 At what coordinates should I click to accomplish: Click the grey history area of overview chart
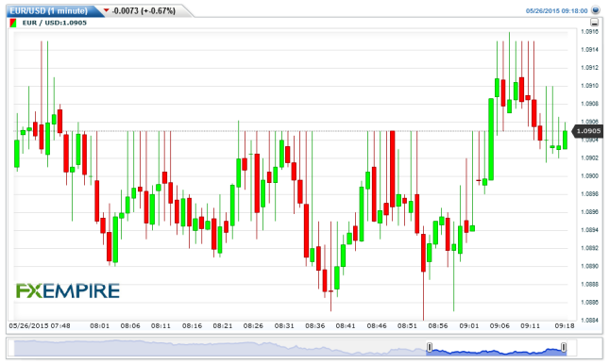[220, 348]
